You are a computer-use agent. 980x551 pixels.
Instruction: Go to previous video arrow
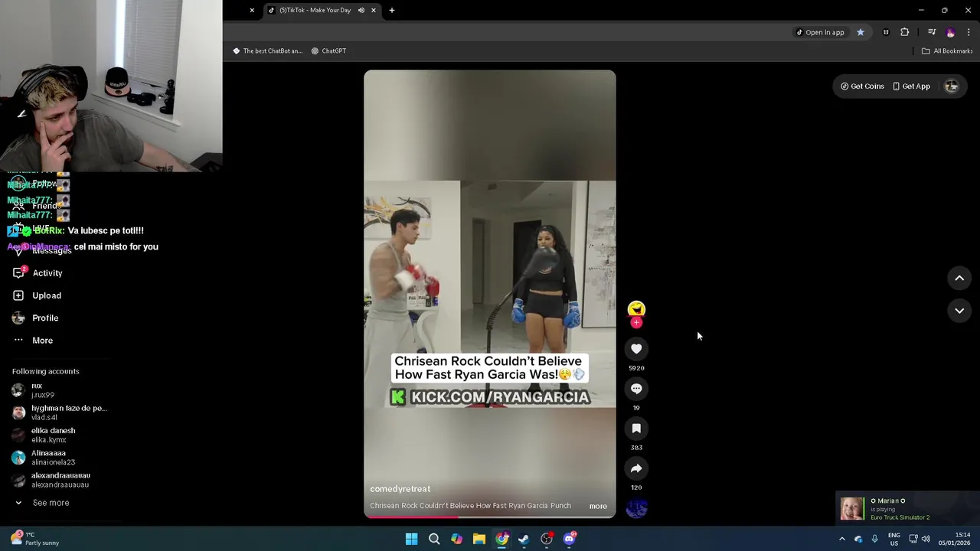tap(959, 279)
